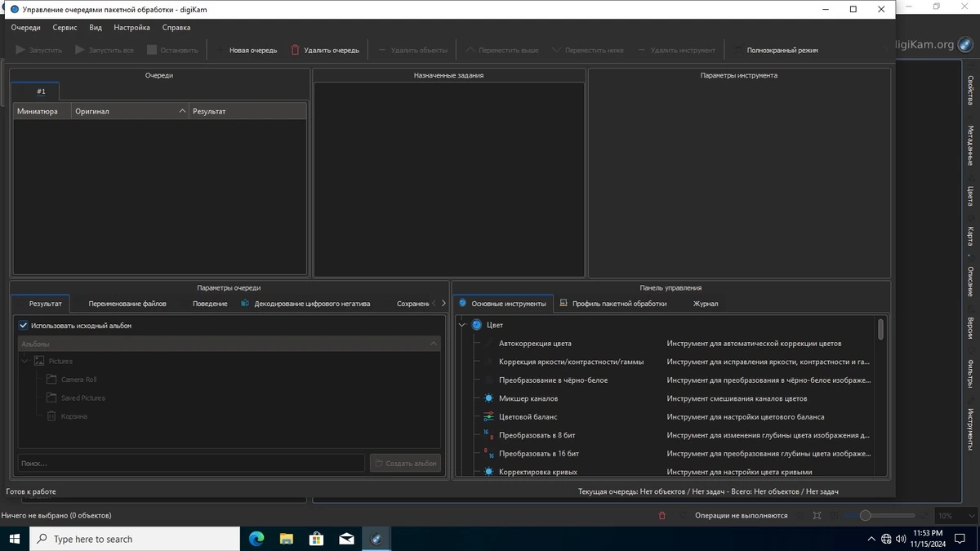Viewport: 980px width, 551px height.
Task: Sort by the Оригинал column header
Action: click(x=131, y=111)
